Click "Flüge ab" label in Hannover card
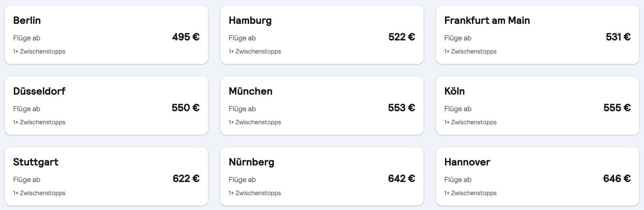Viewport: 644px width, 210px height. coord(458,180)
